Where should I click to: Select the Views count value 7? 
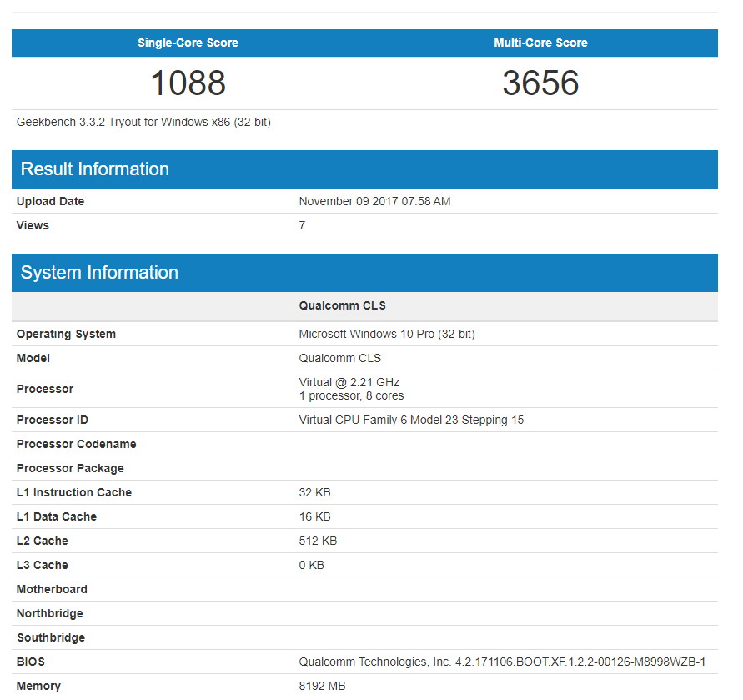click(302, 226)
